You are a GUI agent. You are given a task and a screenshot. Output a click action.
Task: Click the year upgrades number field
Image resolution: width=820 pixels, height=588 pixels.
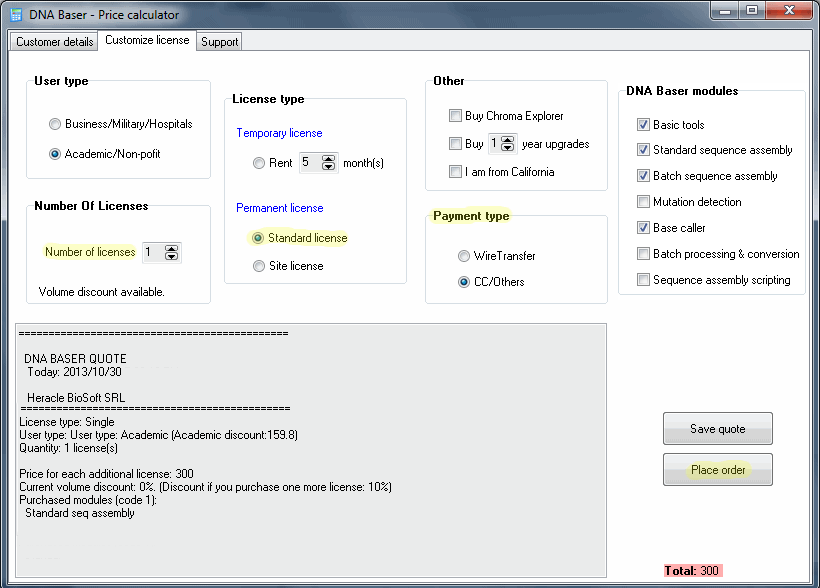[495, 143]
